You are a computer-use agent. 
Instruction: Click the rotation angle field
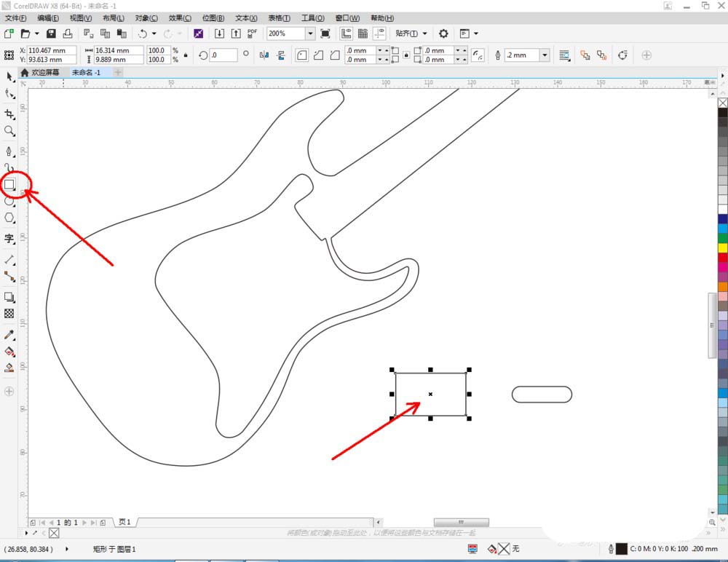[x=223, y=55]
